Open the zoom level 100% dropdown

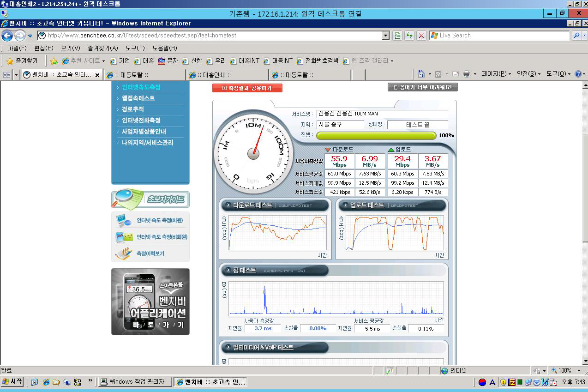(579, 371)
